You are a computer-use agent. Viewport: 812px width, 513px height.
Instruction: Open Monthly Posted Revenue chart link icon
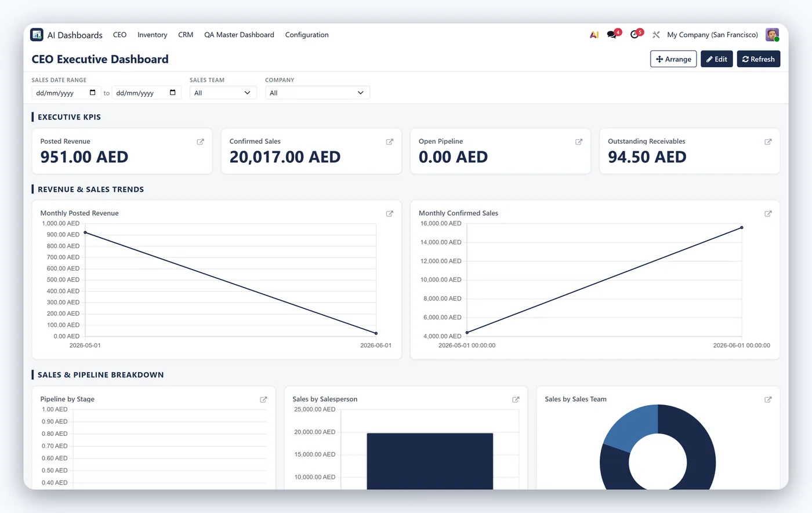[390, 213]
